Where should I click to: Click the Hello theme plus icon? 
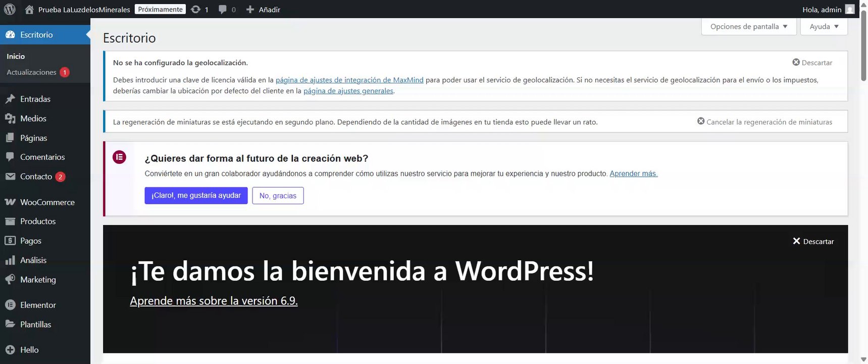(10, 349)
